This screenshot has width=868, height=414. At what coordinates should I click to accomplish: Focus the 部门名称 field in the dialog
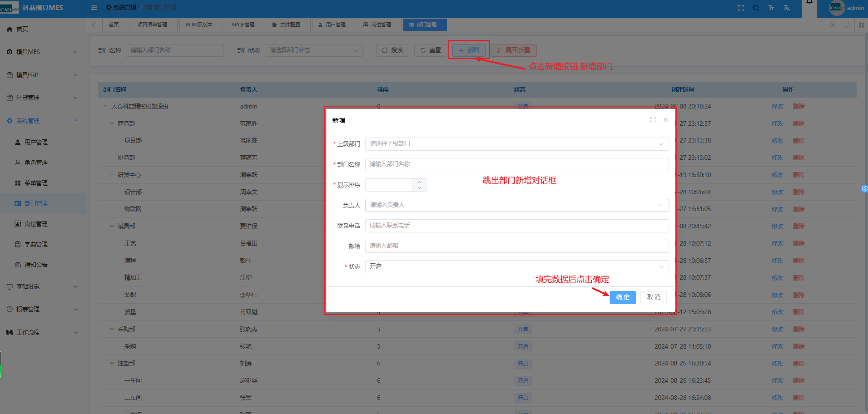tap(517, 164)
